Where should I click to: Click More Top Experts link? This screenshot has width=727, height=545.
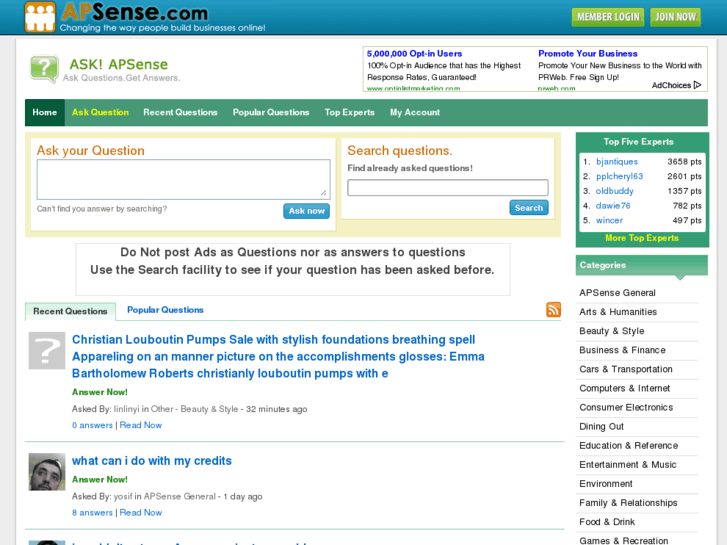pyautogui.click(x=642, y=238)
